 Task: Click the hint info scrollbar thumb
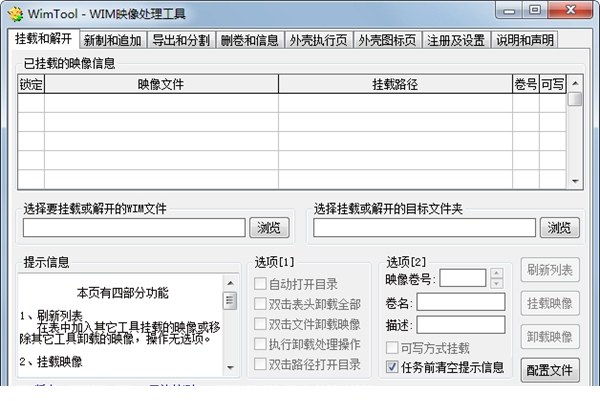pos(230,301)
